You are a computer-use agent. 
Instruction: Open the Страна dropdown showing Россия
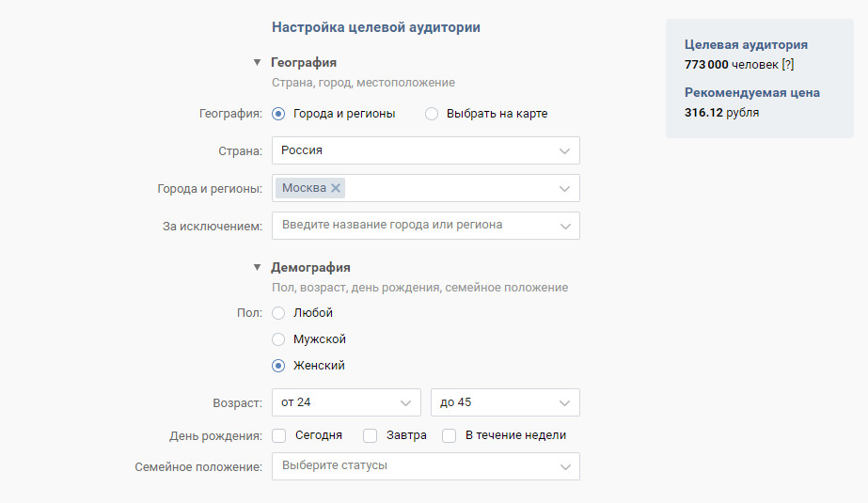click(425, 150)
